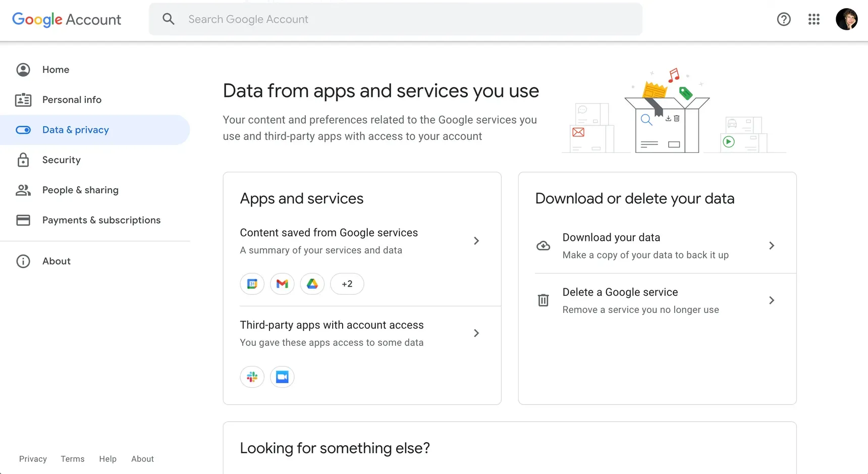Viewport: 868px width, 474px height.
Task: Expand Content saved from Google services chevron
Action: 476,241
